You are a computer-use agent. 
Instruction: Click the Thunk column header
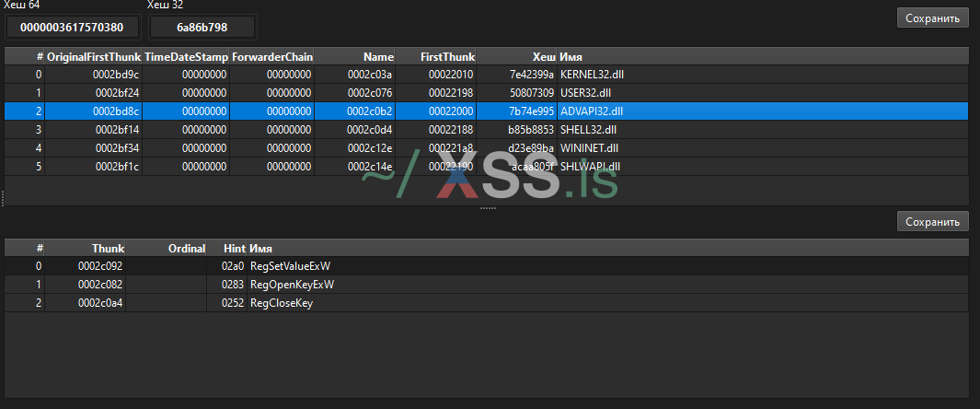pyautogui.click(x=85, y=249)
